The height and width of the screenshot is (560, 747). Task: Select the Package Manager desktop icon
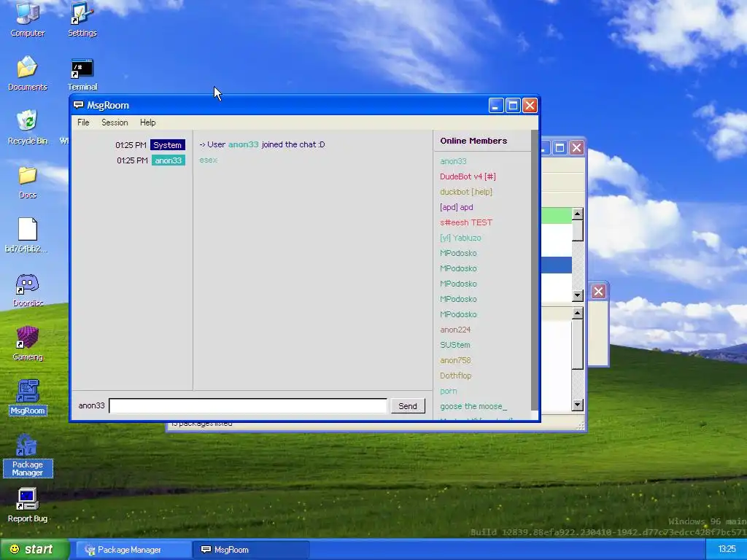27,455
